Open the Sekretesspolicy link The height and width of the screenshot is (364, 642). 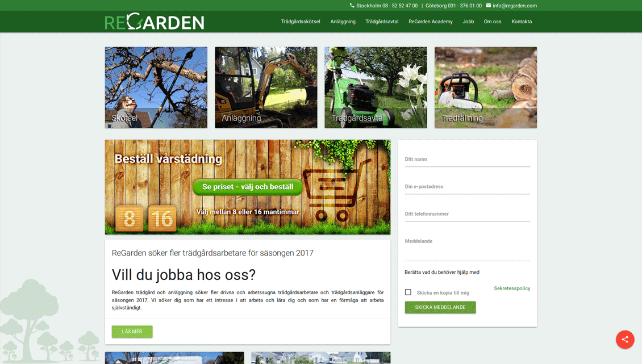point(512,288)
